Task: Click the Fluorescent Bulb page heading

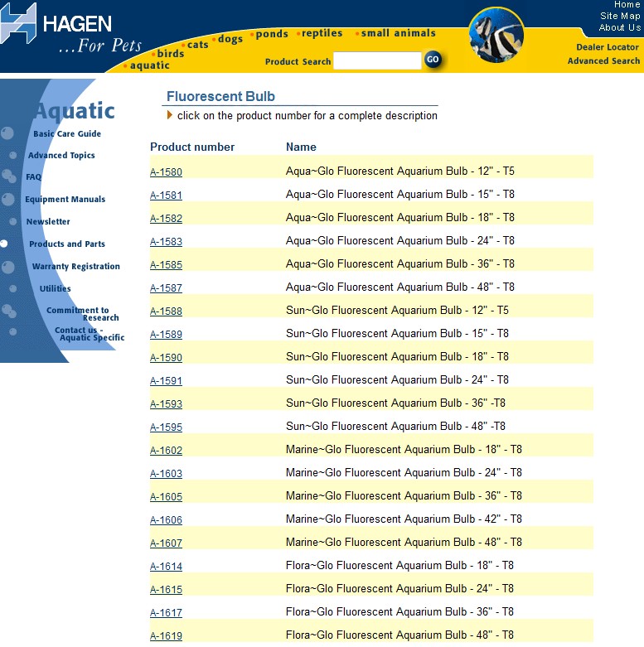Action: click(220, 96)
